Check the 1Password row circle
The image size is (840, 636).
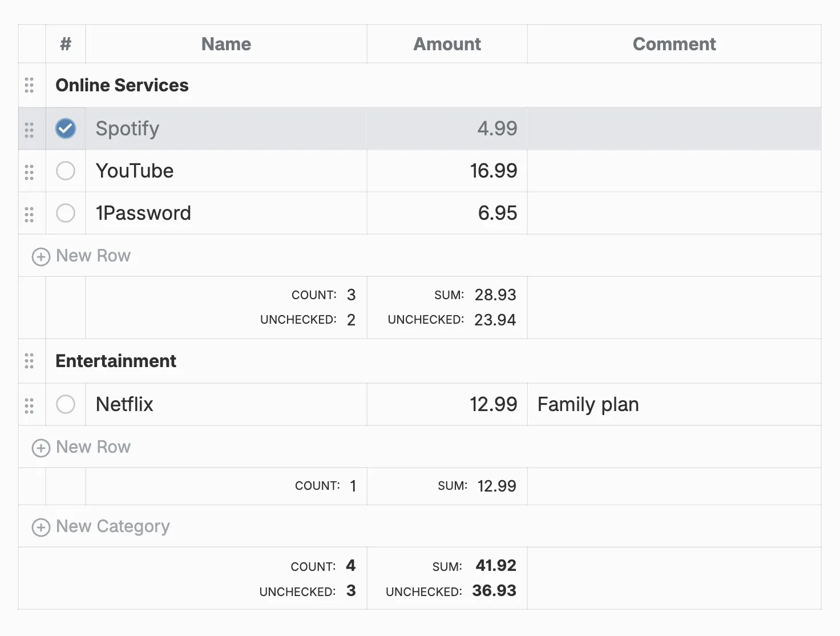pyautogui.click(x=66, y=213)
